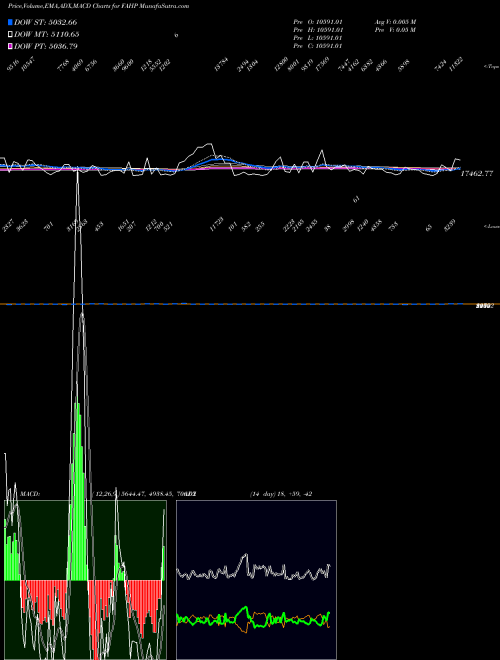This screenshot has height=660, width=500.
Task: Select the 'DOW MT: 5110.65' legend text
Action: coord(47,34)
